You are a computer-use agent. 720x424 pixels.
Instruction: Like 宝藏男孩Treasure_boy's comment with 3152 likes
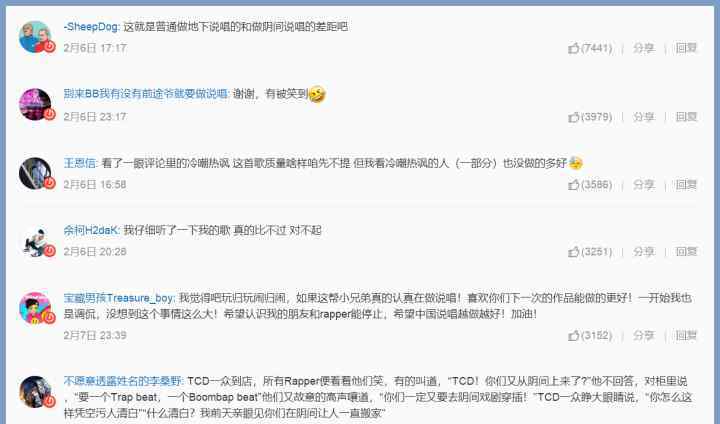590,335
